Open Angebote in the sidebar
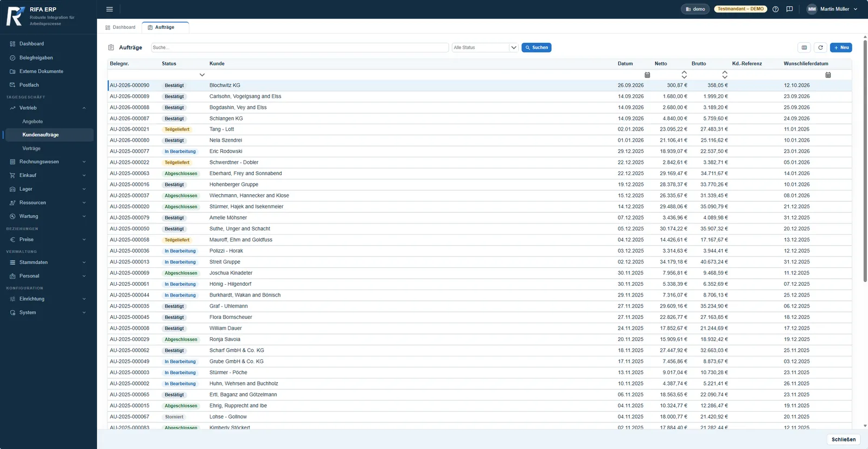868x449 pixels. point(33,121)
